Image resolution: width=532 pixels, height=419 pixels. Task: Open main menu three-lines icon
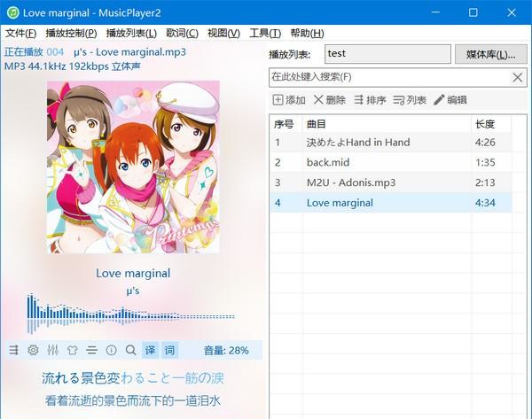[91, 350]
